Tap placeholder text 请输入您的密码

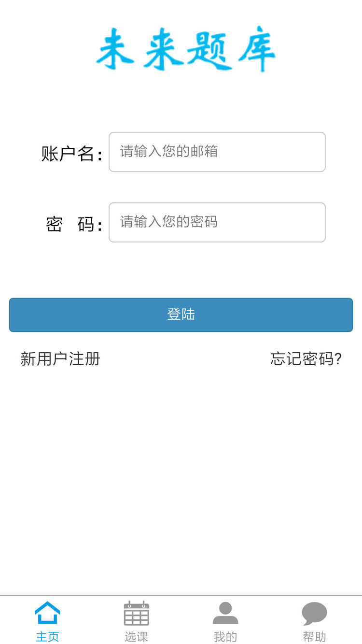169,222
